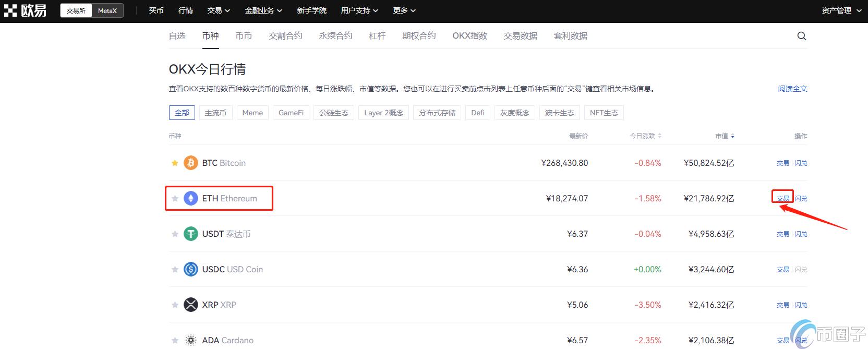Click 交易 in the USDT row
The height and width of the screenshot is (349, 868).
point(783,234)
